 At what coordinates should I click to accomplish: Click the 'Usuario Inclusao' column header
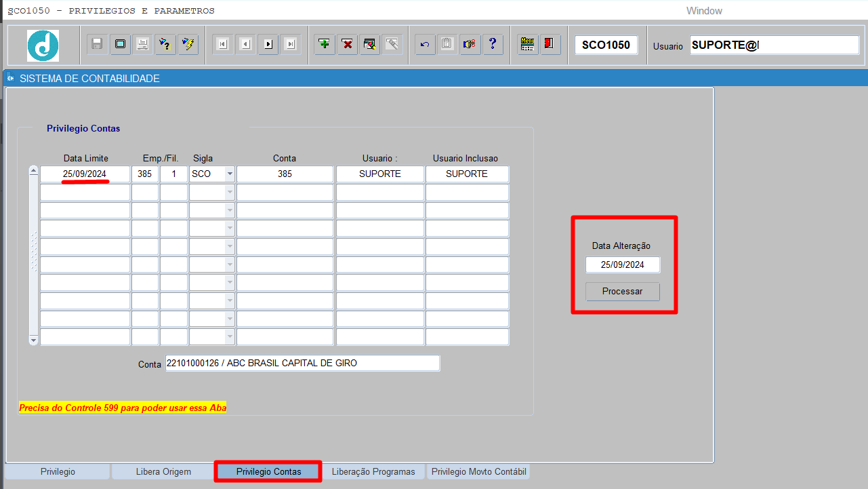[466, 158]
